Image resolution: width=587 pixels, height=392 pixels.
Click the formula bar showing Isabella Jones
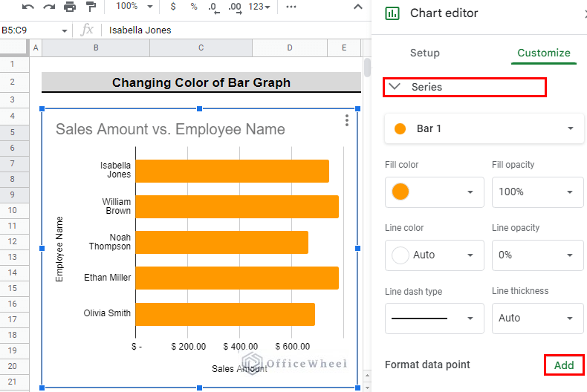pos(236,30)
